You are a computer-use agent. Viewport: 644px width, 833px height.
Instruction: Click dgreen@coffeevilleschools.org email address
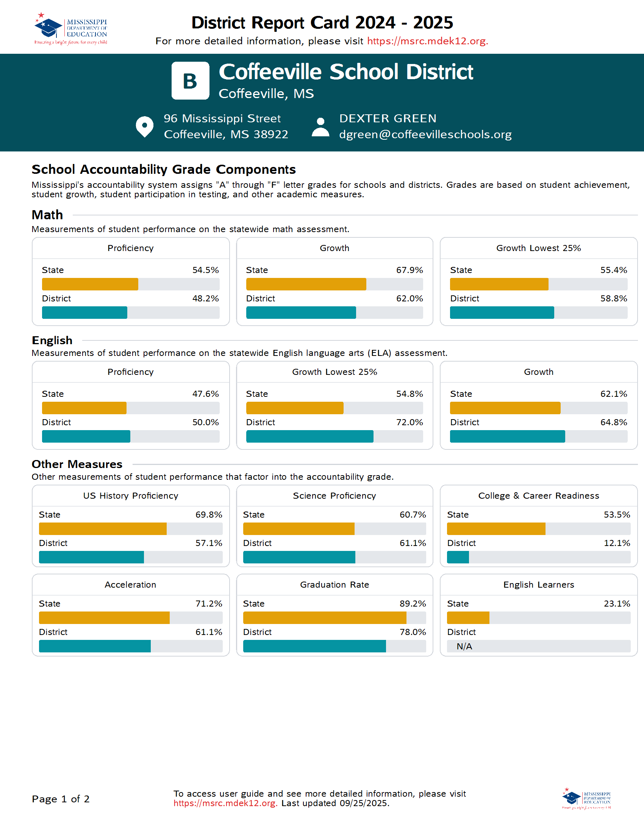(426, 134)
